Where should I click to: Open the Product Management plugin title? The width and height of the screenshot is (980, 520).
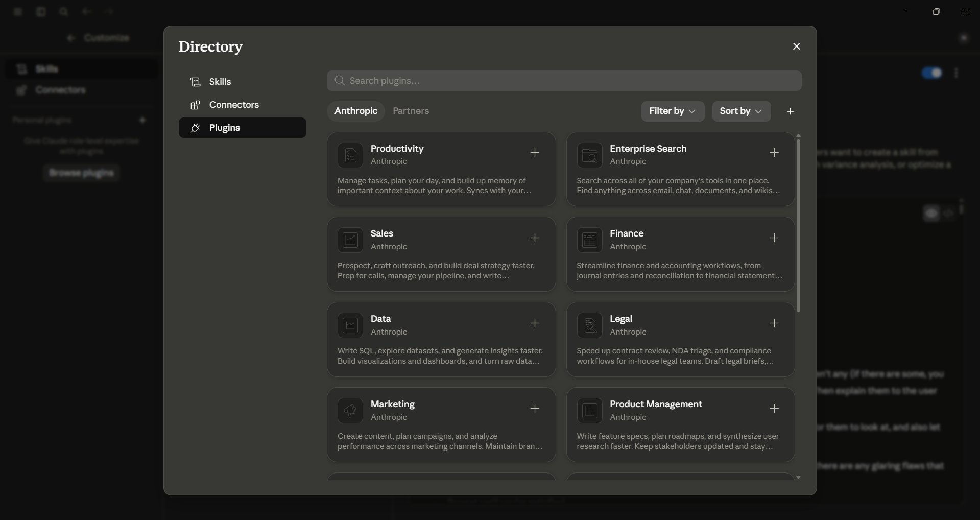point(656,404)
